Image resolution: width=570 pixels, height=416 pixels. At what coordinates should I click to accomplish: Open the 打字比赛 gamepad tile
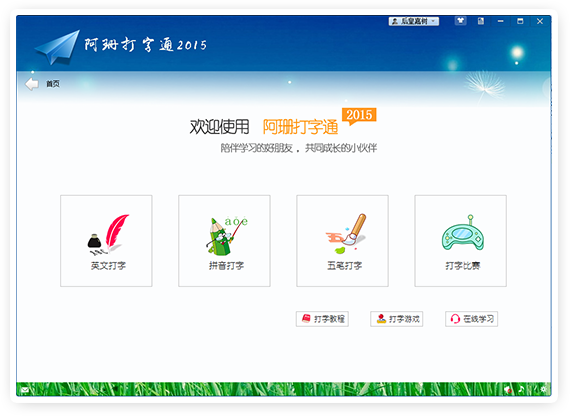(461, 241)
